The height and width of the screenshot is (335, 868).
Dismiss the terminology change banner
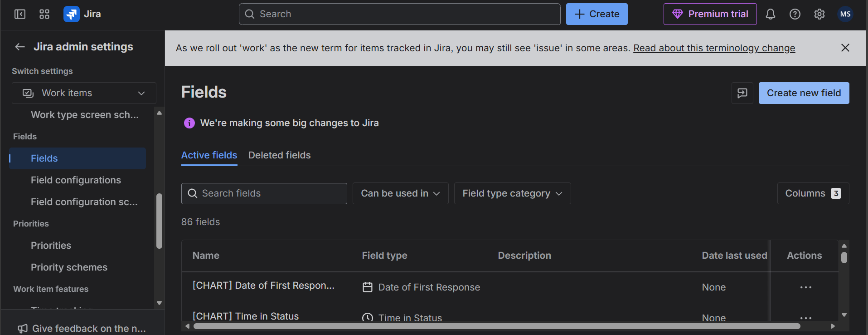click(x=845, y=48)
